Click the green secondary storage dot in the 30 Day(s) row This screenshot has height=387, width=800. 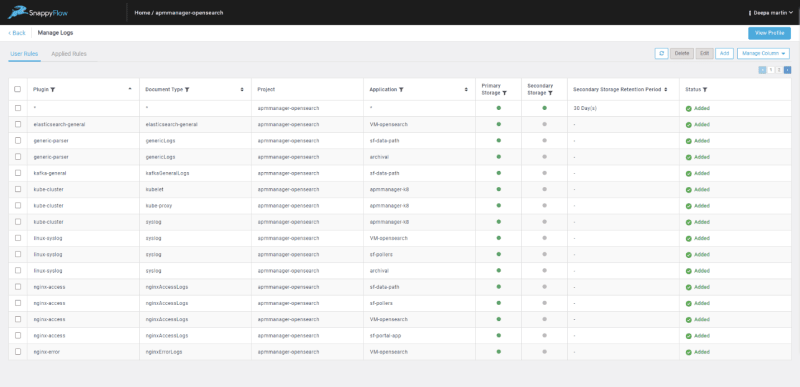pos(544,108)
